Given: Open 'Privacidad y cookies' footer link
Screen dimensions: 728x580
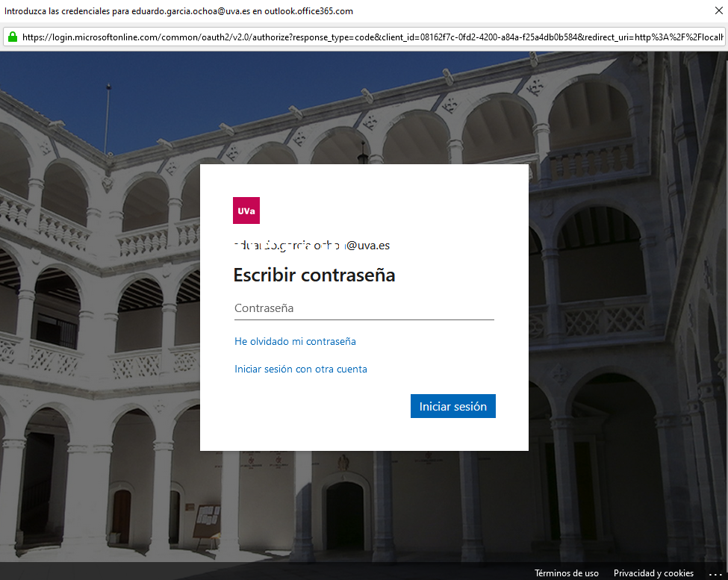Looking at the screenshot, I should pos(653,573).
